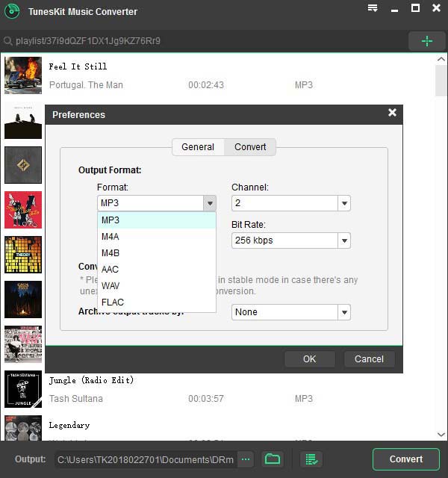Open the converted history list icon
Screen dimensions: 448x478
click(x=311, y=459)
